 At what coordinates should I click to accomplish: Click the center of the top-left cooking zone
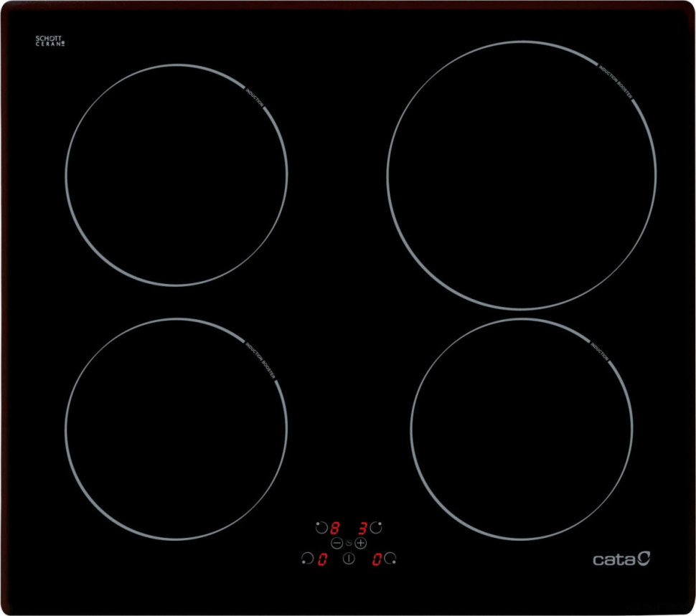(177, 175)
